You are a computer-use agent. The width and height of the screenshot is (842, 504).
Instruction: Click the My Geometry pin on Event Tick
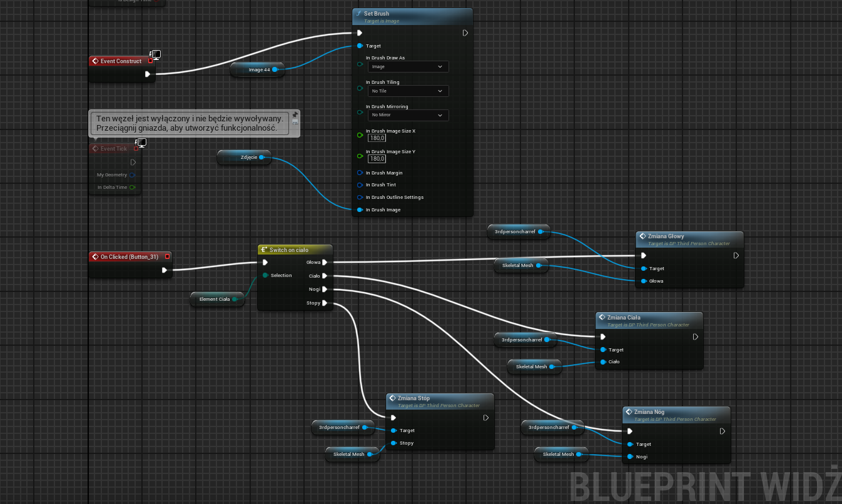pos(132,175)
